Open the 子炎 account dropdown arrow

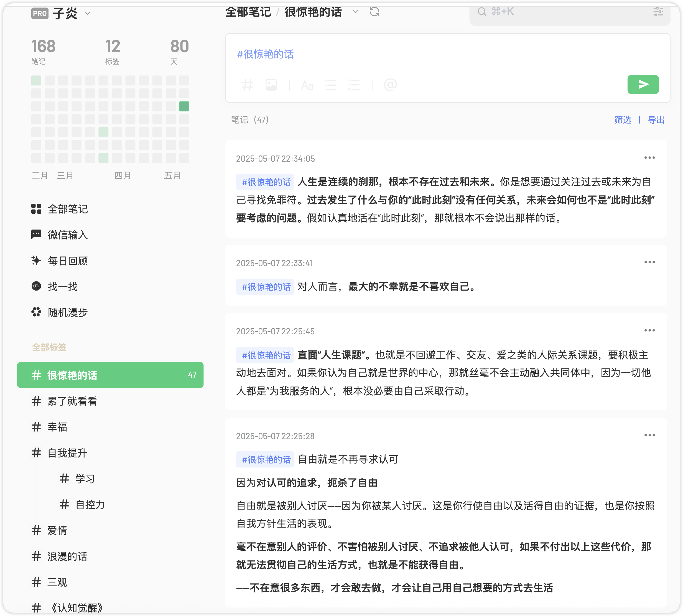pyautogui.click(x=88, y=14)
